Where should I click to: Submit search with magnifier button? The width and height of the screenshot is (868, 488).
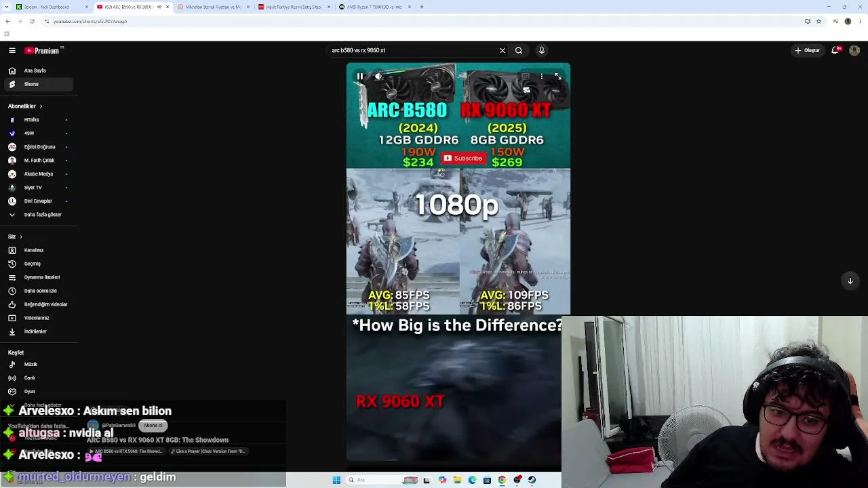519,50
